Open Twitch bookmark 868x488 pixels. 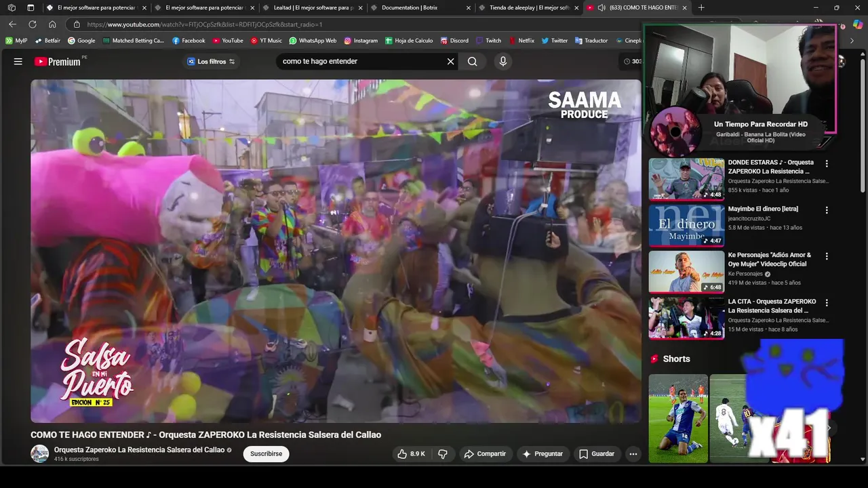[489, 41]
